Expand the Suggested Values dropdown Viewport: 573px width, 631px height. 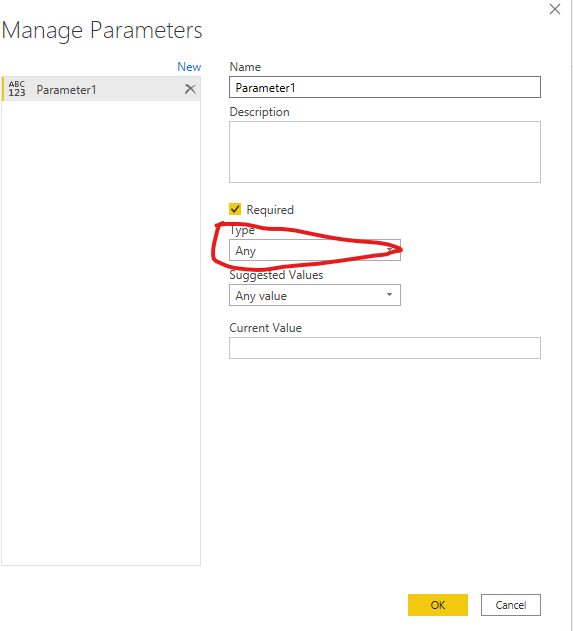click(315, 295)
